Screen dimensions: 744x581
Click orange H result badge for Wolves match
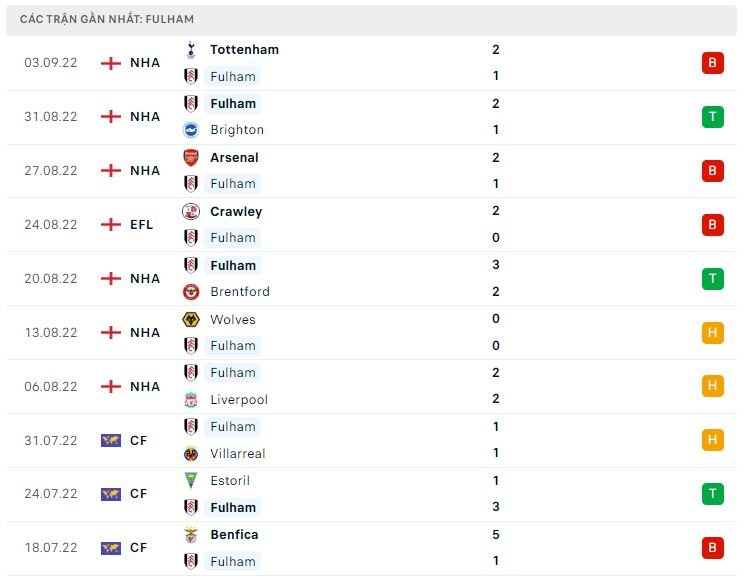pyautogui.click(x=712, y=333)
